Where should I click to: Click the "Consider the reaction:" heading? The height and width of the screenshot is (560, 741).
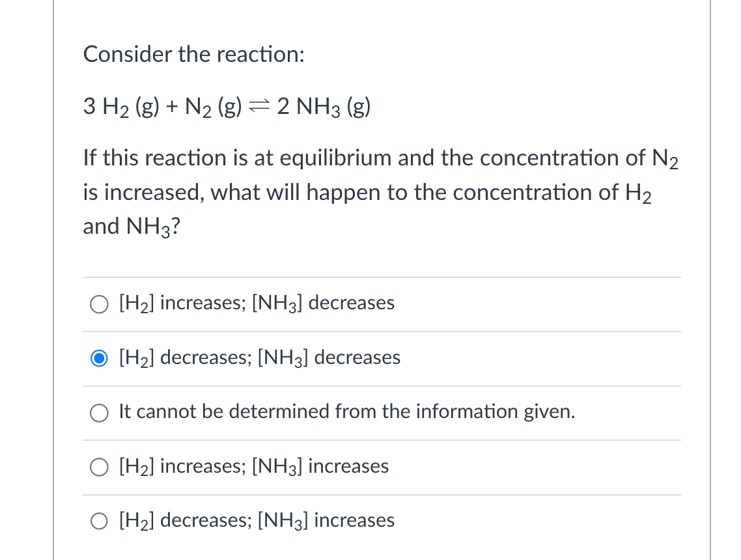[195, 55]
